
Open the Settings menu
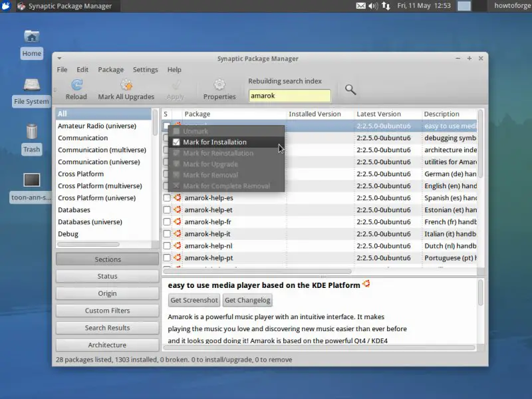point(146,70)
